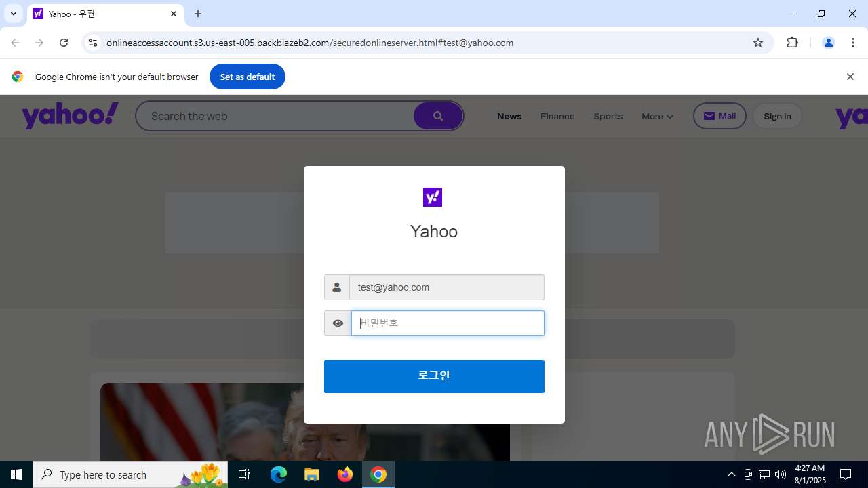
Task: Open the taskbar clock and date
Action: point(810,474)
